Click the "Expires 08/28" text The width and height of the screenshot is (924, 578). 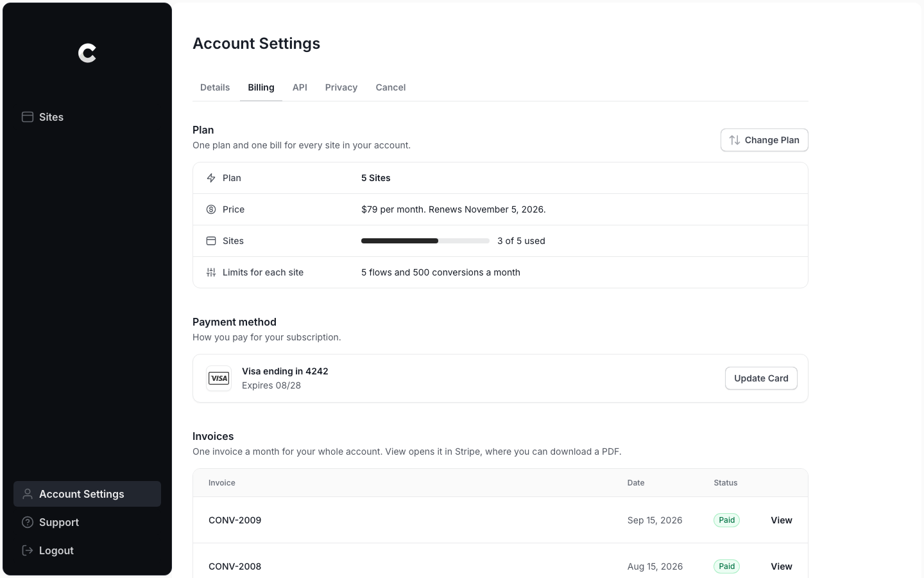[x=271, y=385]
